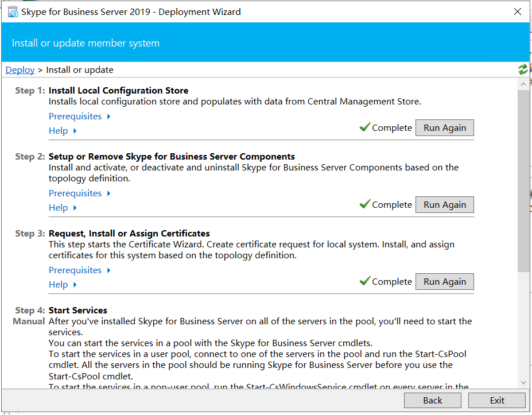Click 'Request, Install or Assign Certificates' heading
This screenshot has height=415, width=532.
click(129, 234)
